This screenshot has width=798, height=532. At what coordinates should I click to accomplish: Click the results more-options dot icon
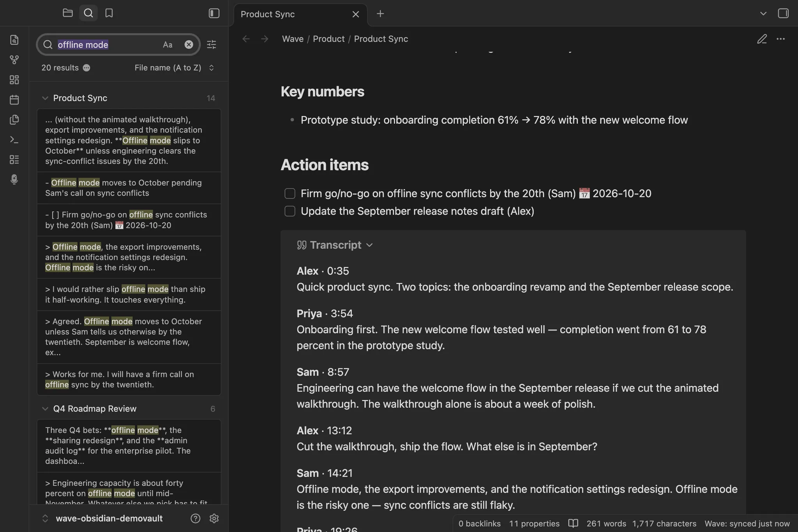(87, 68)
